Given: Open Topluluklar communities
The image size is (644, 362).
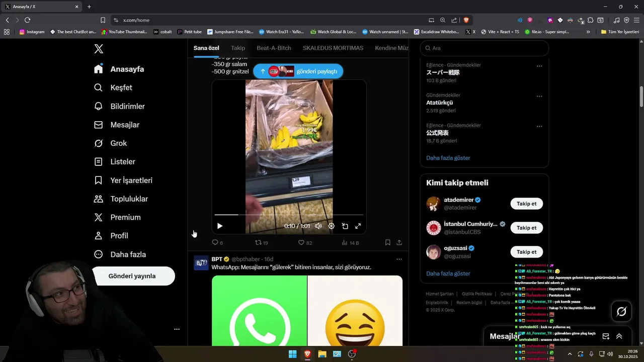Looking at the screenshot, I should [x=121, y=199].
